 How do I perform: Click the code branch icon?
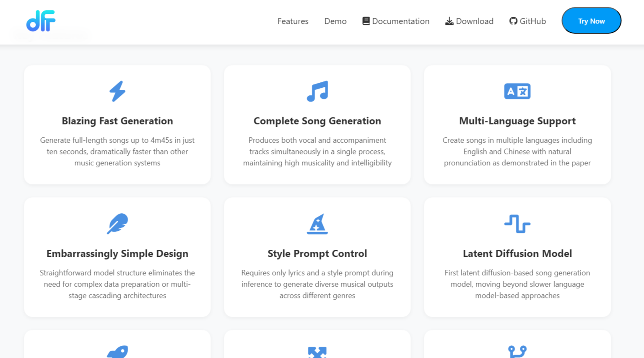517,352
